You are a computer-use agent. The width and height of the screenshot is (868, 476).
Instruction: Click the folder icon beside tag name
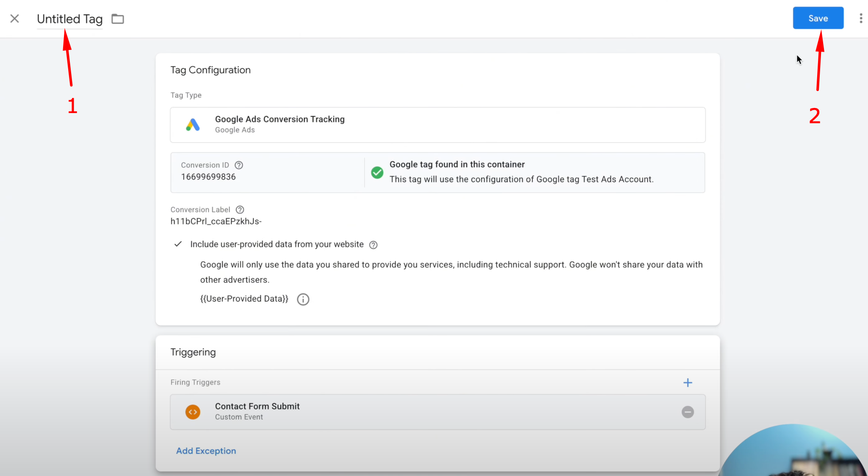118,19
